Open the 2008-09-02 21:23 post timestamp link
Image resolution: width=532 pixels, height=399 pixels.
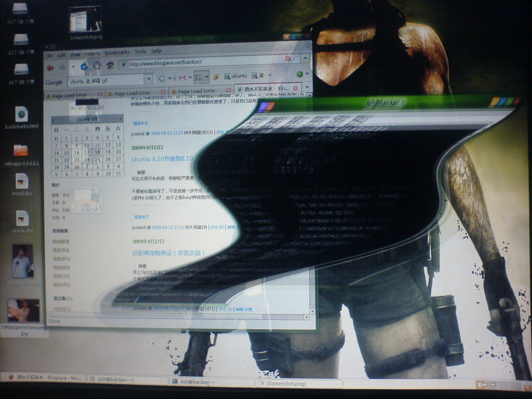[x=167, y=133]
